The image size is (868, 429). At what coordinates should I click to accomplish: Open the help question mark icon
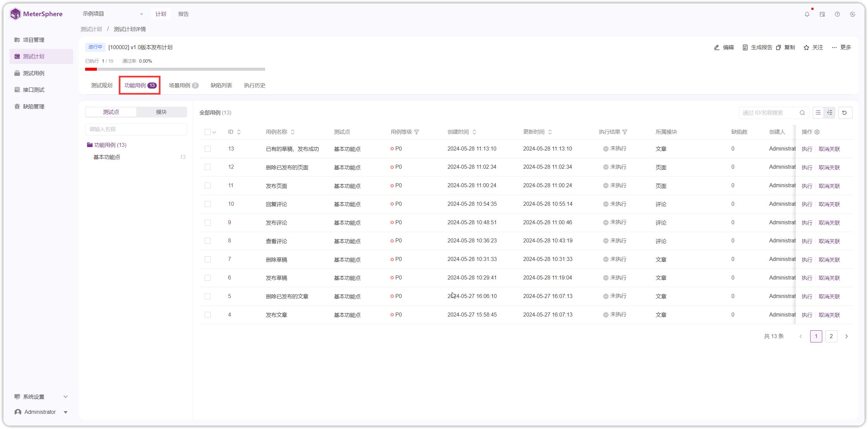(837, 14)
